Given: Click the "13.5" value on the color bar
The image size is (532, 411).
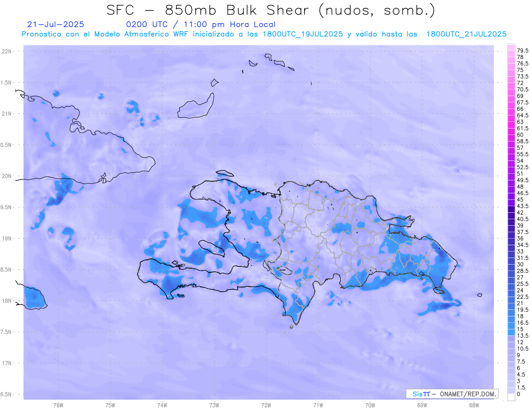Looking at the screenshot, I should pos(523,336).
